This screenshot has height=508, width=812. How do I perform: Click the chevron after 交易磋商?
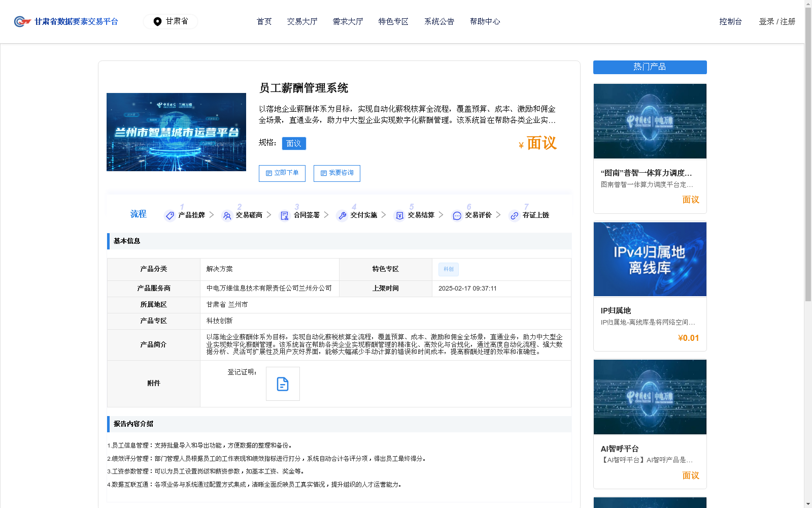[269, 215]
